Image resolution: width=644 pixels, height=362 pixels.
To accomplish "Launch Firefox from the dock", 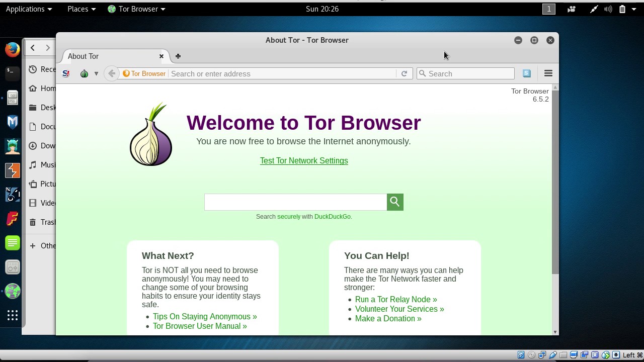I will coord(13,49).
